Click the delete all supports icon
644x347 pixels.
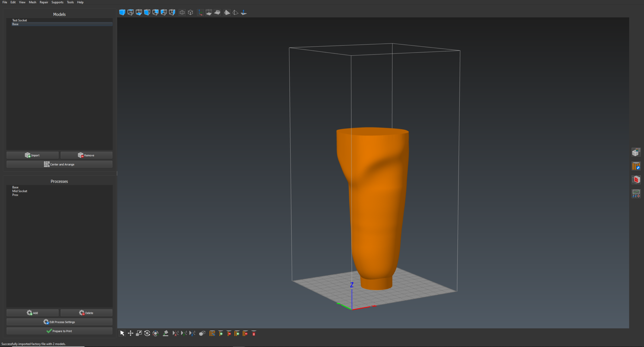coord(253,333)
